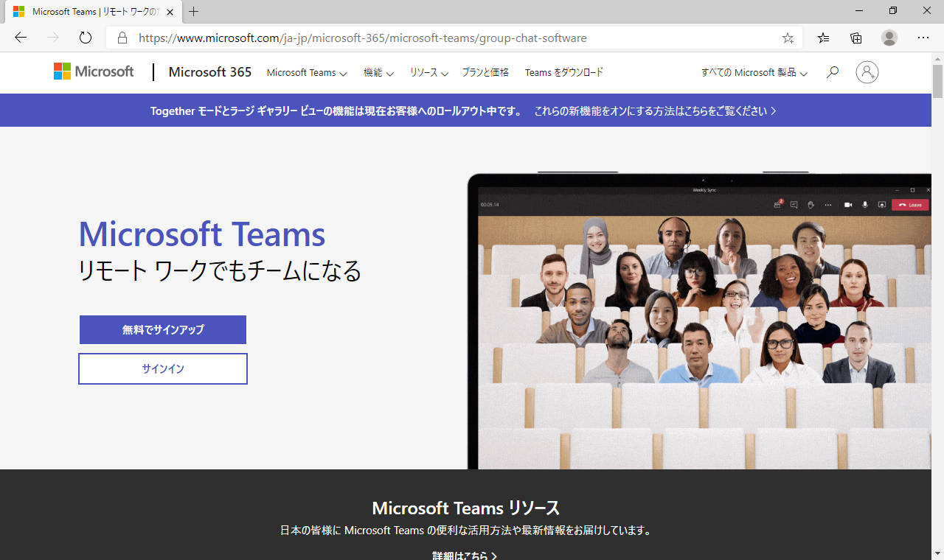Reload the page with the refresh icon

(x=85, y=38)
